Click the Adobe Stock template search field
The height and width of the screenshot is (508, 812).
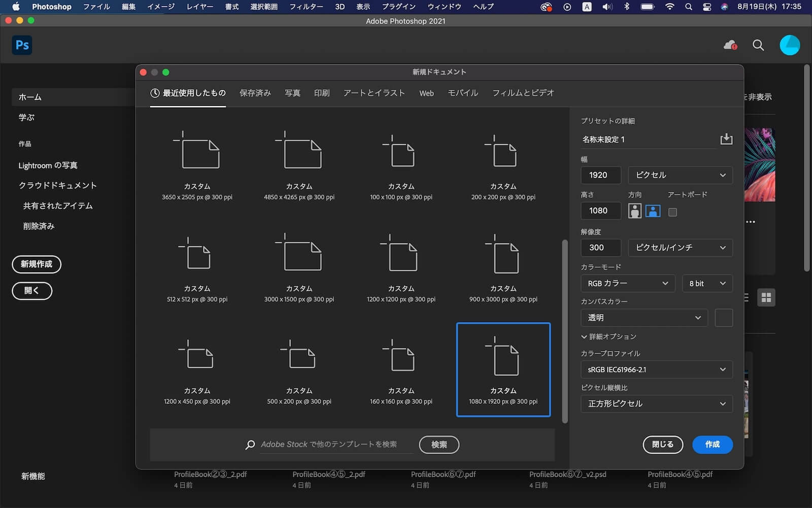pos(336,444)
